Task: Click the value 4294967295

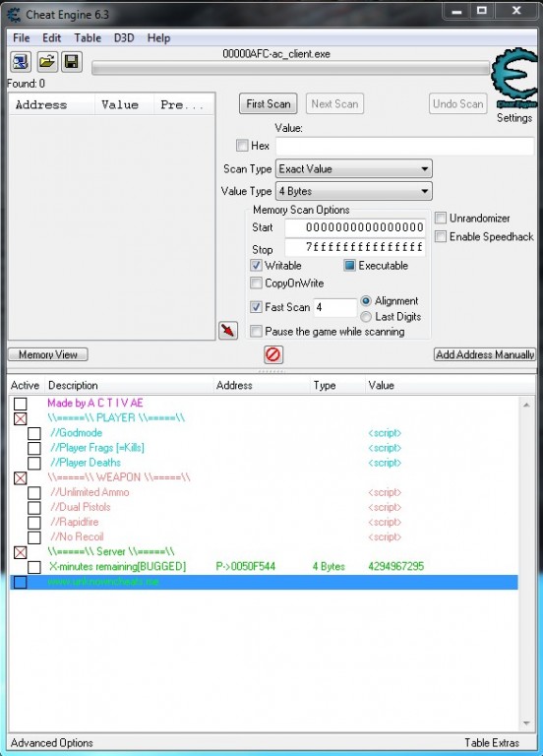Action: click(396, 567)
